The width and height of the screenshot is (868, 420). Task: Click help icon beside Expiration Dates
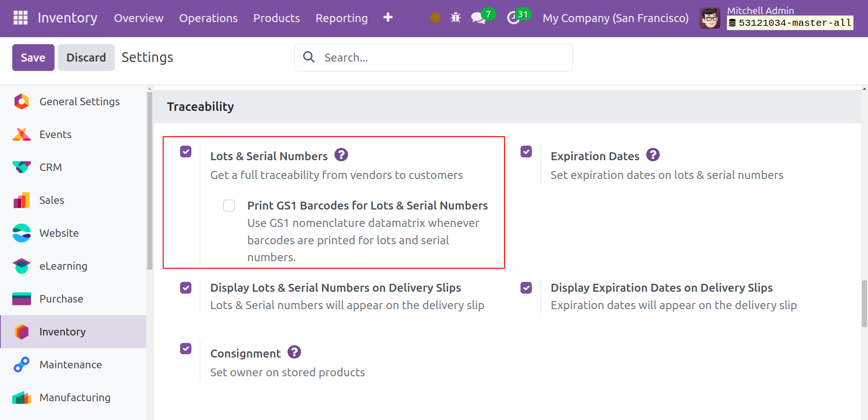pos(653,155)
